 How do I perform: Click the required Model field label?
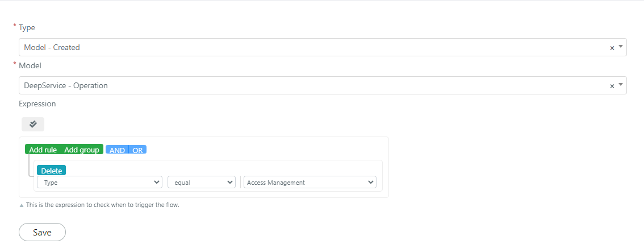click(30, 65)
